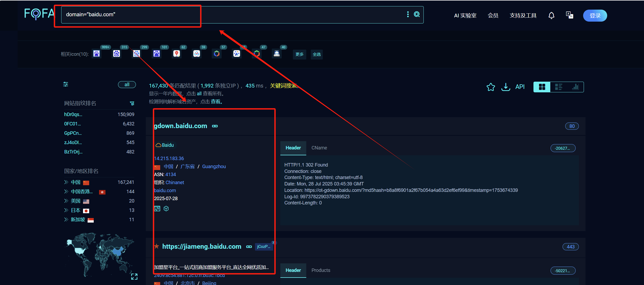Select related icon with 315 badge

(x=117, y=54)
